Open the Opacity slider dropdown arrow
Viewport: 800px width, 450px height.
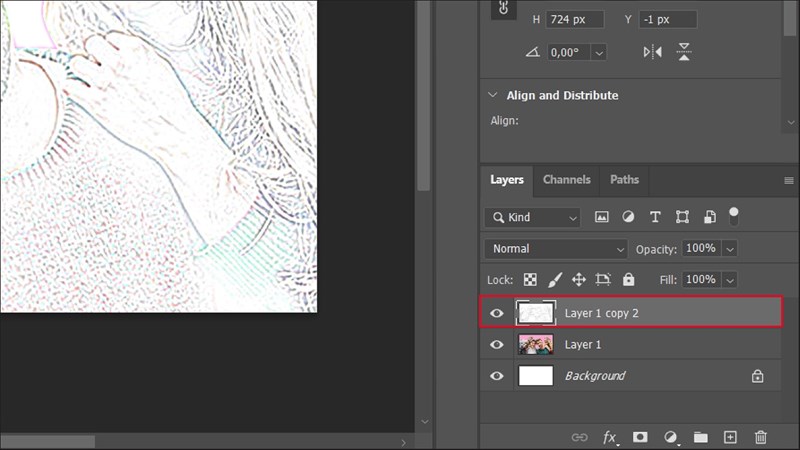[730, 249]
